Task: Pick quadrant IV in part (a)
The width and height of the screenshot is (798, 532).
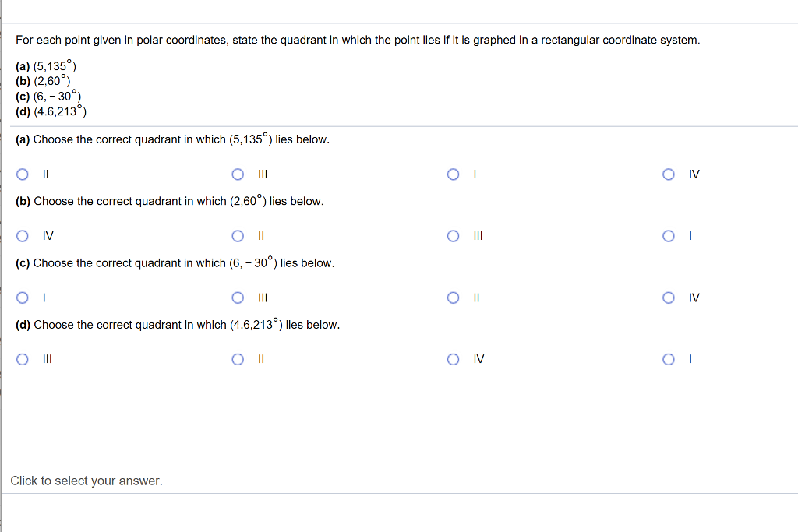Action: (x=669, y=174)
